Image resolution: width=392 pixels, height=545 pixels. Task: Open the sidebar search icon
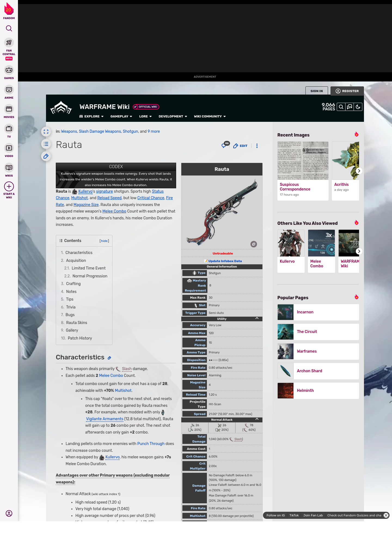pyautogui.click(x=9, y=28)
